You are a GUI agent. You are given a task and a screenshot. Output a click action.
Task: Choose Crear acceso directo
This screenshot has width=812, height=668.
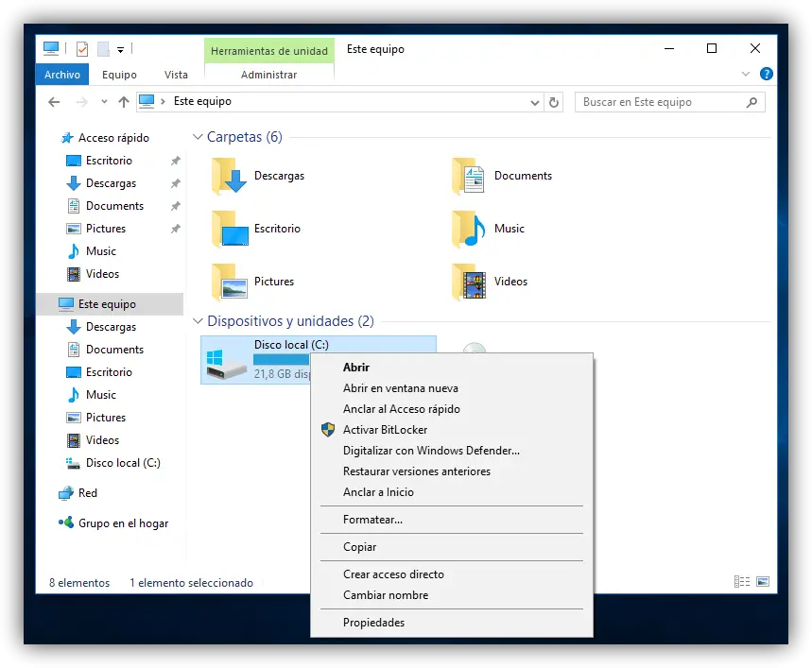393,574
